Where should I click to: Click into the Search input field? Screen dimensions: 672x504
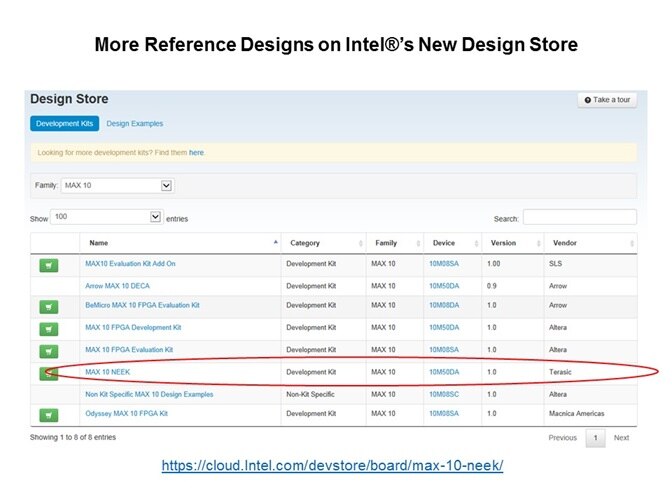click(579, 217)
